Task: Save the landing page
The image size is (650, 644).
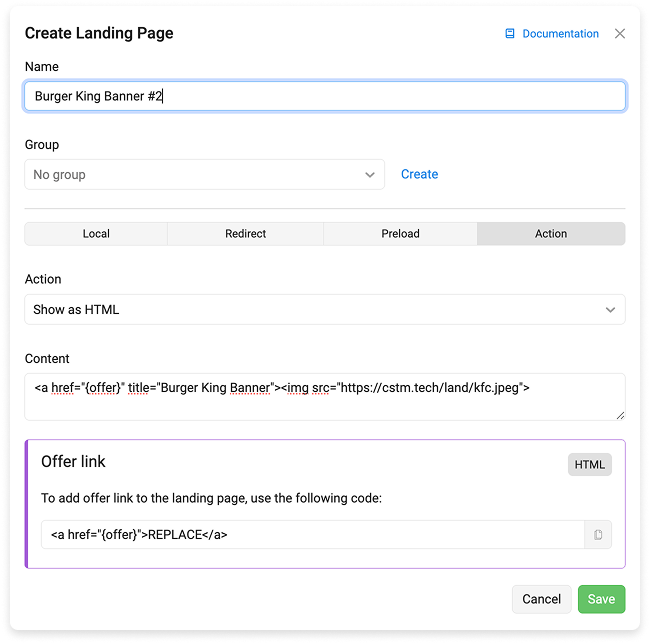Action: pos(601,599)
